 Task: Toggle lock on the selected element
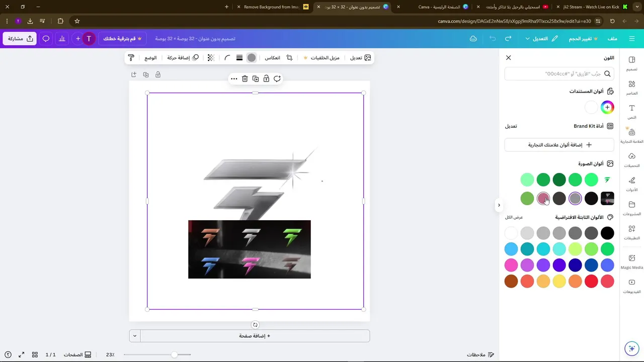tap(266, 79)
